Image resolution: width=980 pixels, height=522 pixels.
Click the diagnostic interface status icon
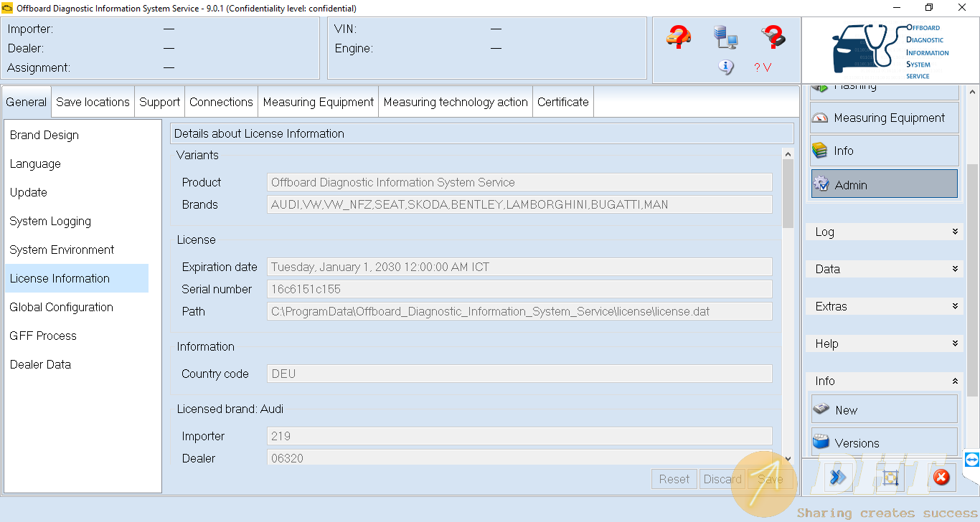(x=773, y=36)
